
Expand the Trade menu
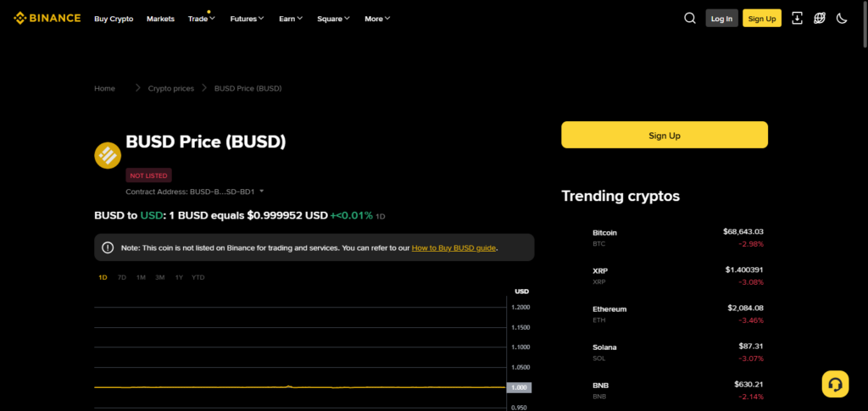[201, 19]
